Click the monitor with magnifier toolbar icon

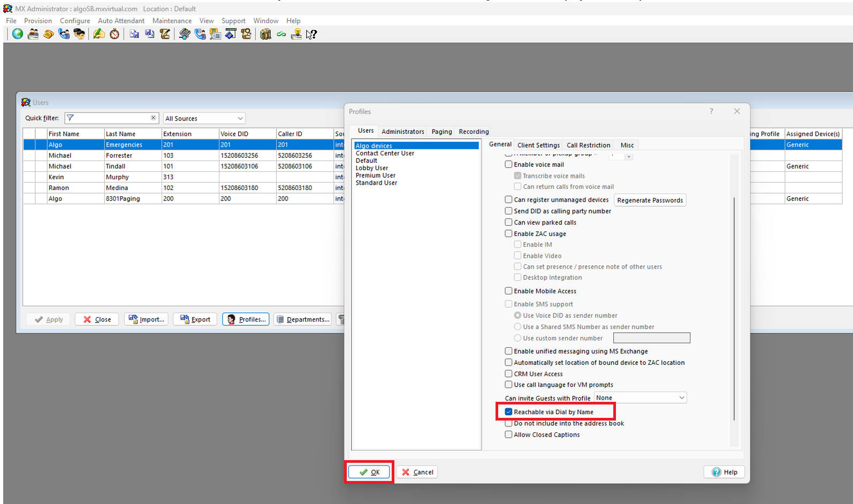click(215, 34)
